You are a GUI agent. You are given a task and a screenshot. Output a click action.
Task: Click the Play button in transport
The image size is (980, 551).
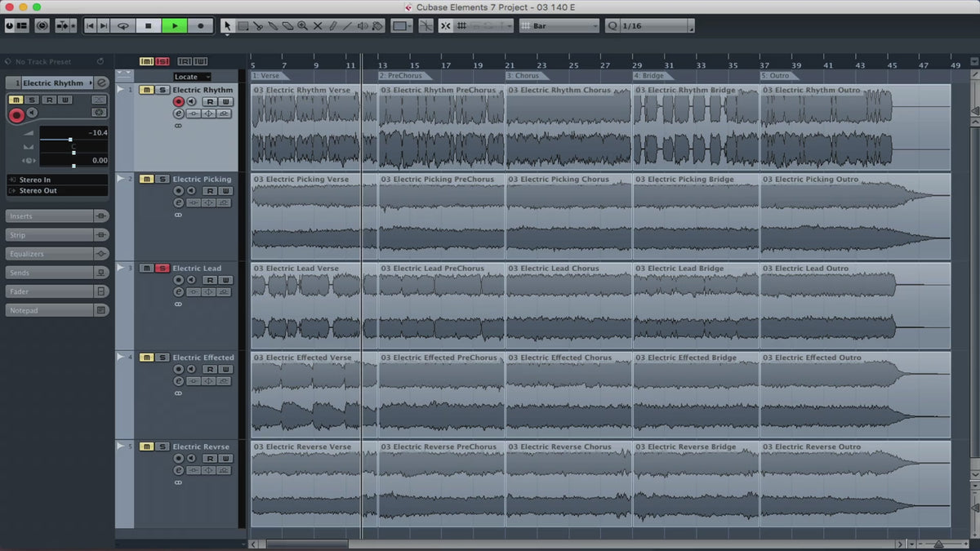coord(174,26)
